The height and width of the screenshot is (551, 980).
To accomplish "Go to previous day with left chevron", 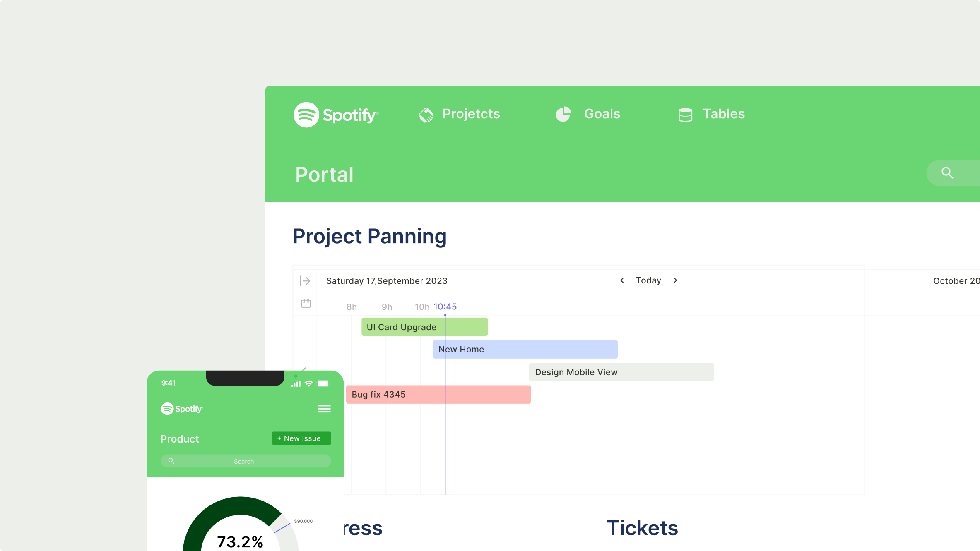I will [x=622, y=280].
